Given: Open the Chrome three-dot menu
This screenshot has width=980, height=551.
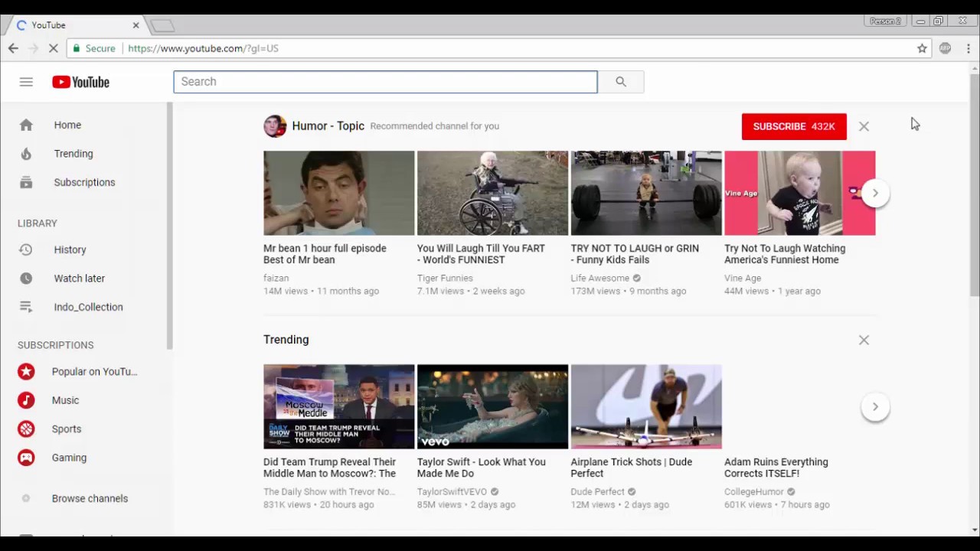Looking at the screenshot, I should (x=969, y=48).
